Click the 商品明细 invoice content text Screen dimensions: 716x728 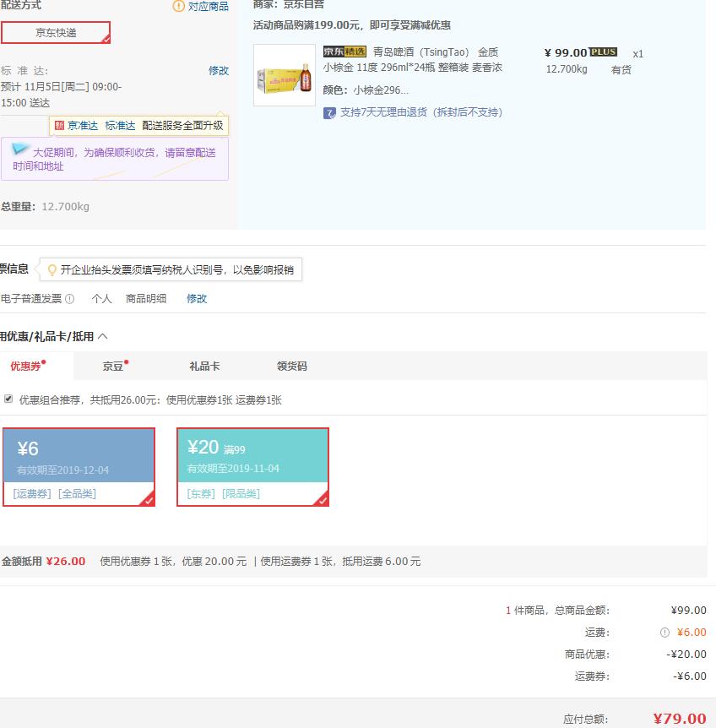146,298
